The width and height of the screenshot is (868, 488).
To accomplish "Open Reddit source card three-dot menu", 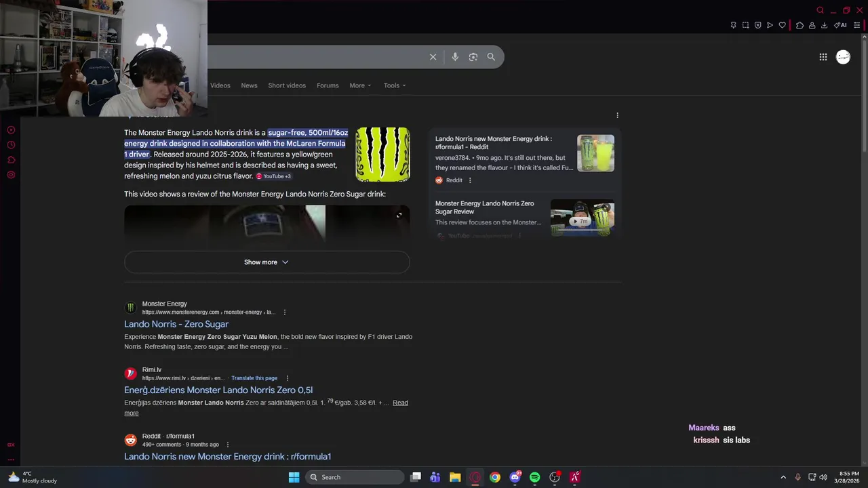I will coord(470,180).
